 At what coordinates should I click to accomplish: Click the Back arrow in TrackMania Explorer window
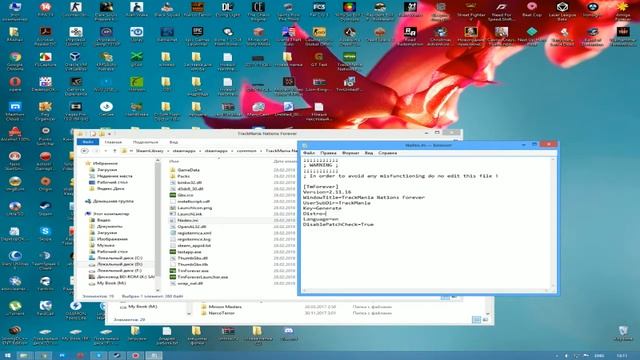[84, 151]
